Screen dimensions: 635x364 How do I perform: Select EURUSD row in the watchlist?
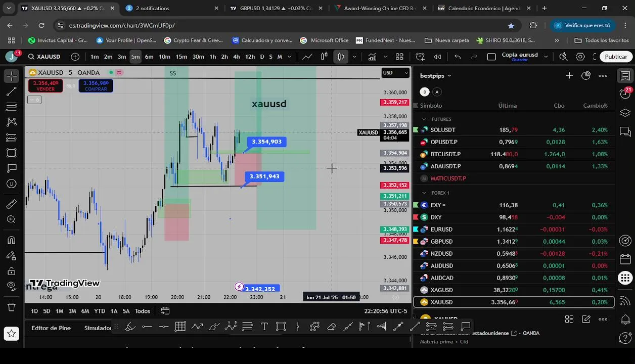pos(514,229)
